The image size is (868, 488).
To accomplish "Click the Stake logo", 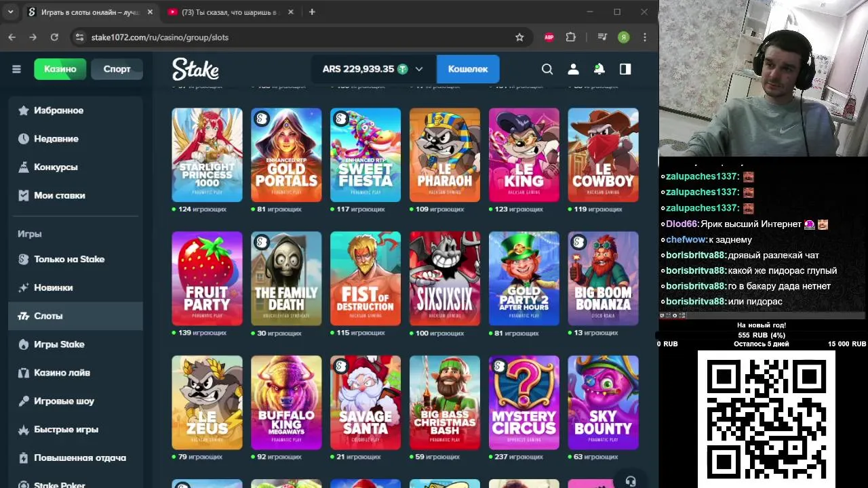I will (195, 69).
